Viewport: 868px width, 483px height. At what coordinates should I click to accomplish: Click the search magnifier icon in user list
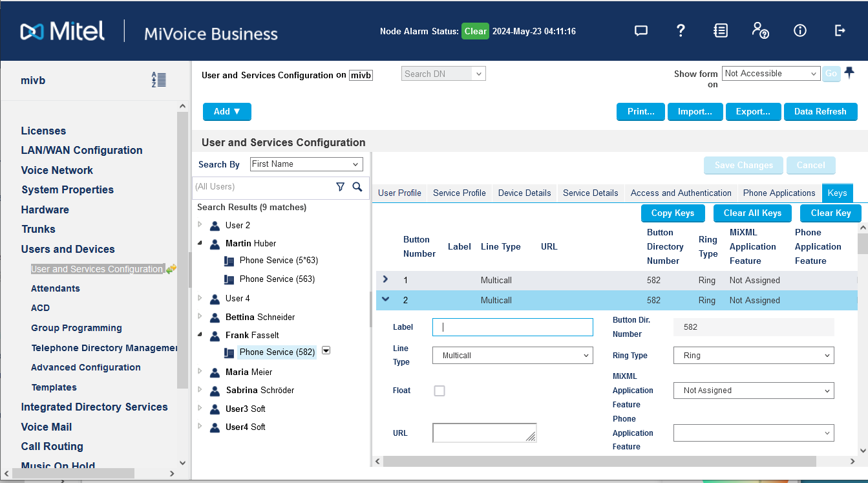357,187
